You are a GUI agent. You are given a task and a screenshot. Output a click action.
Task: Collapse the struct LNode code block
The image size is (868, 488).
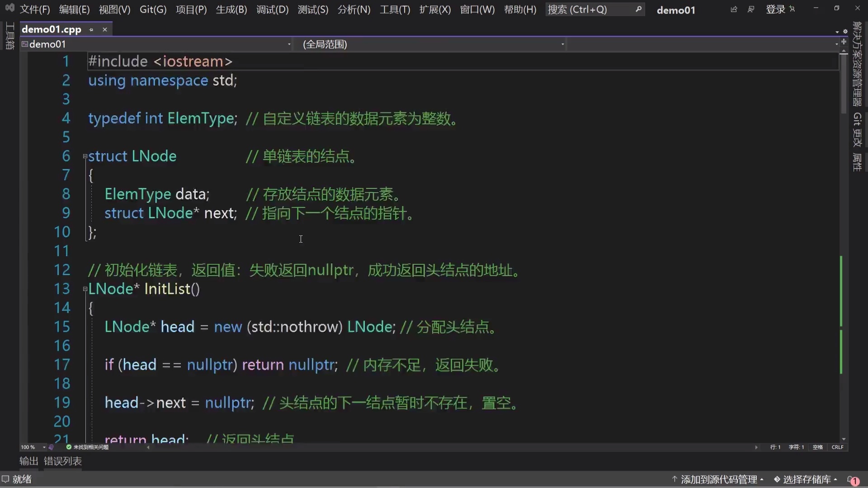pyautogui.click(x=85, y=156)
